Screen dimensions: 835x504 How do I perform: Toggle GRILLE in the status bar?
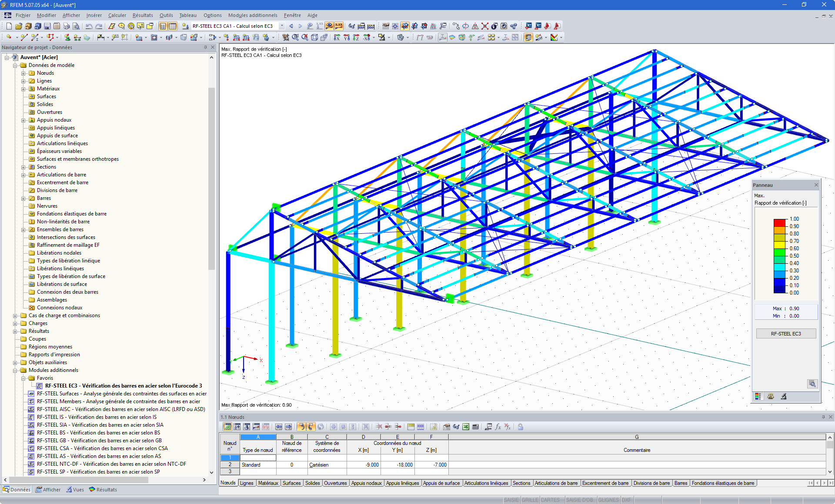pos(530,500)
